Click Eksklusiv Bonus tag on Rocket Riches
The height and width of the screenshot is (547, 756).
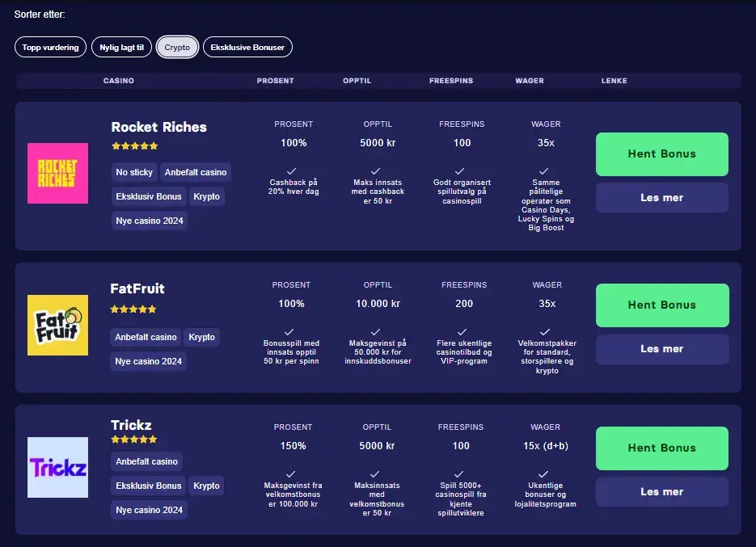[x=149, y=196]
